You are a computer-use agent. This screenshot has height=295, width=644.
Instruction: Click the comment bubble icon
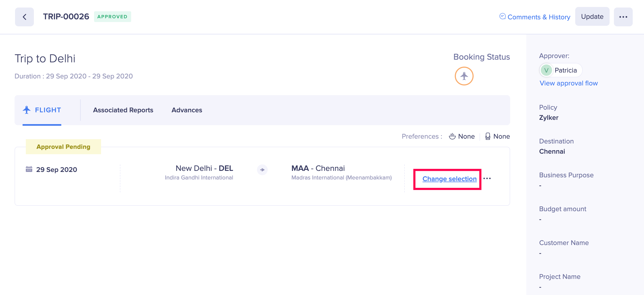tap(502, 17)
